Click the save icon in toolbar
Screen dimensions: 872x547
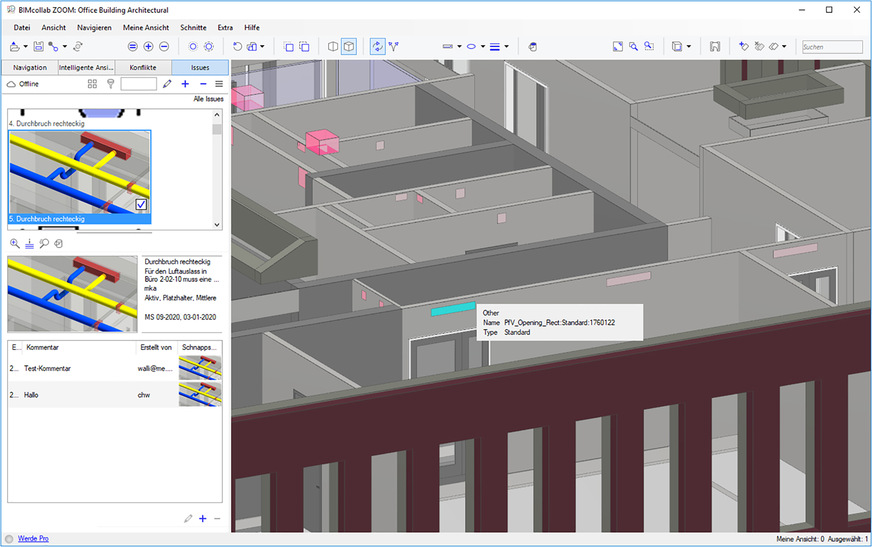click(38, 47)
